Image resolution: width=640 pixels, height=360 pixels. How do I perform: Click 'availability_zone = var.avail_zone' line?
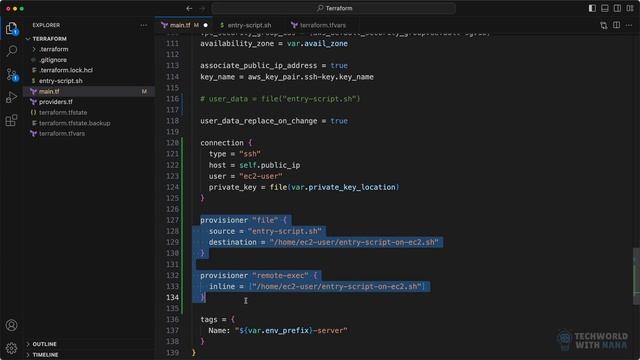(x=274, y=43)
